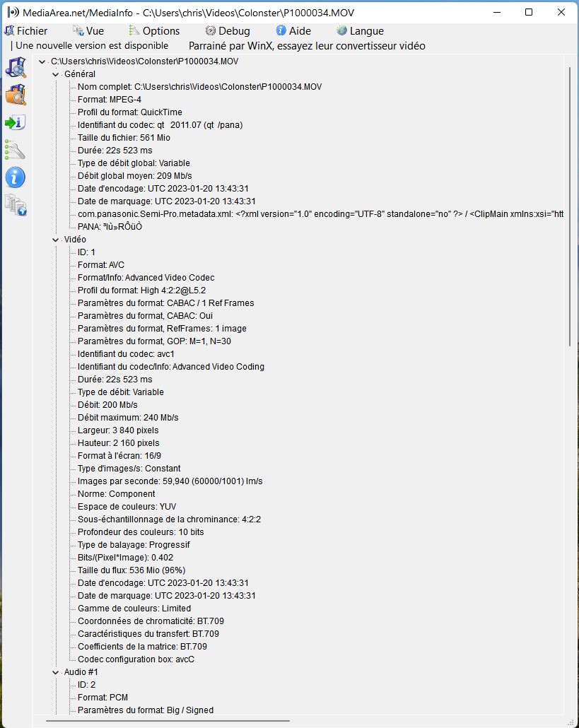Select the 'Format: AVC' row

point(101,265)
